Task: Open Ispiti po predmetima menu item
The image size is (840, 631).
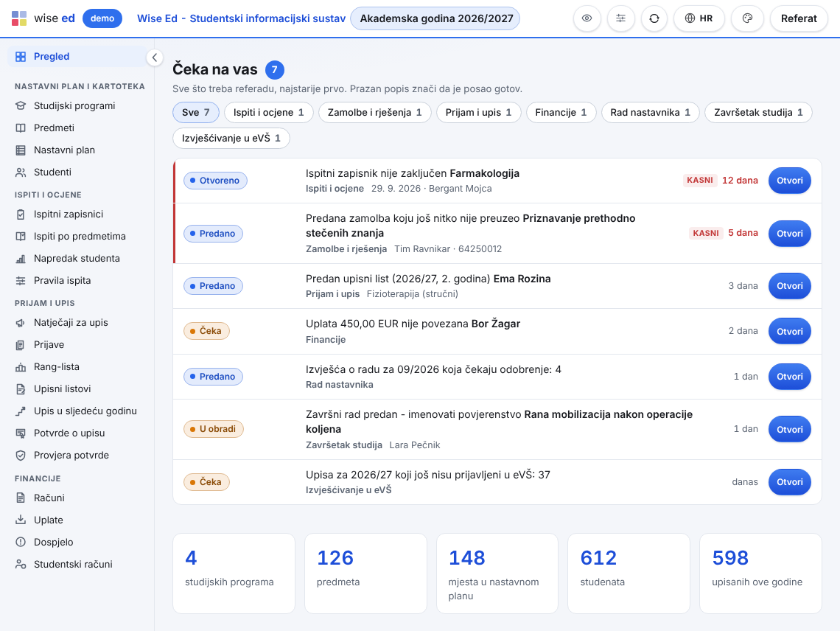Action: tap(77, 237)
